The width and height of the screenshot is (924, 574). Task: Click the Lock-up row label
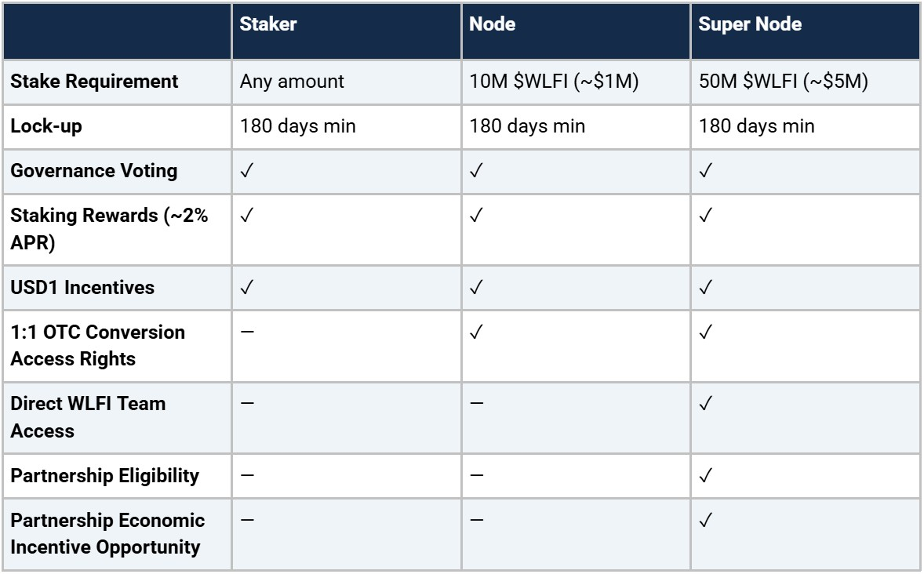tap(46, 126)
